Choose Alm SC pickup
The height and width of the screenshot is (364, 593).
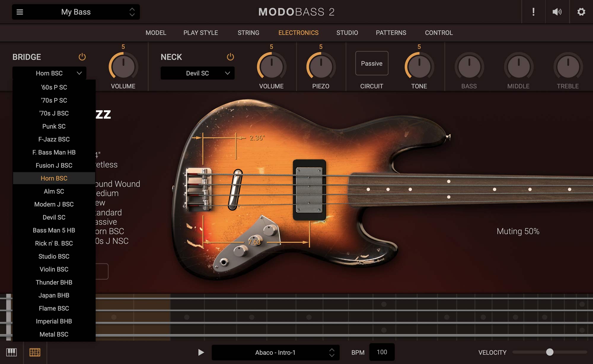pyautogui.click(x=54, y=191)
